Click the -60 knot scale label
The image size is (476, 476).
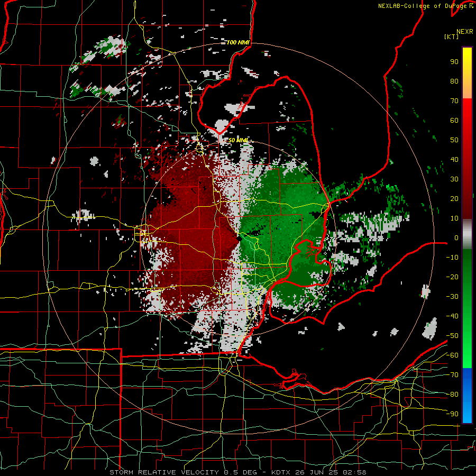tap(452, 355)
